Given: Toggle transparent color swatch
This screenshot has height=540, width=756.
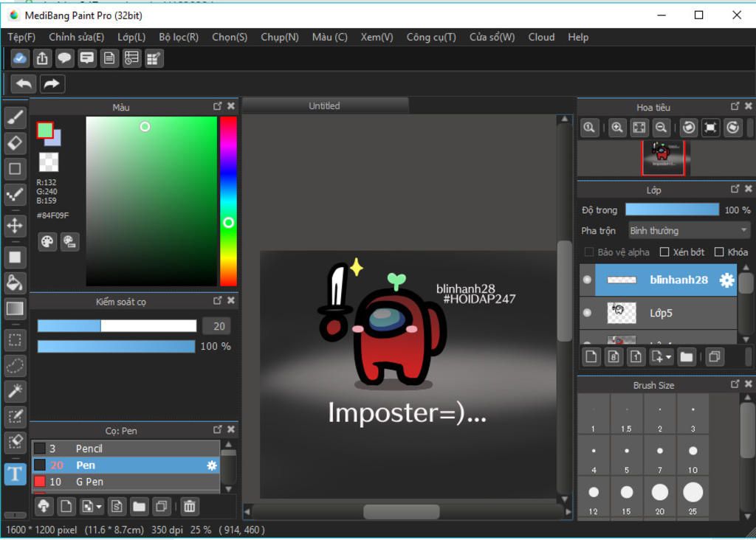Looking at the screenshot, I should (x=49, y=162).
